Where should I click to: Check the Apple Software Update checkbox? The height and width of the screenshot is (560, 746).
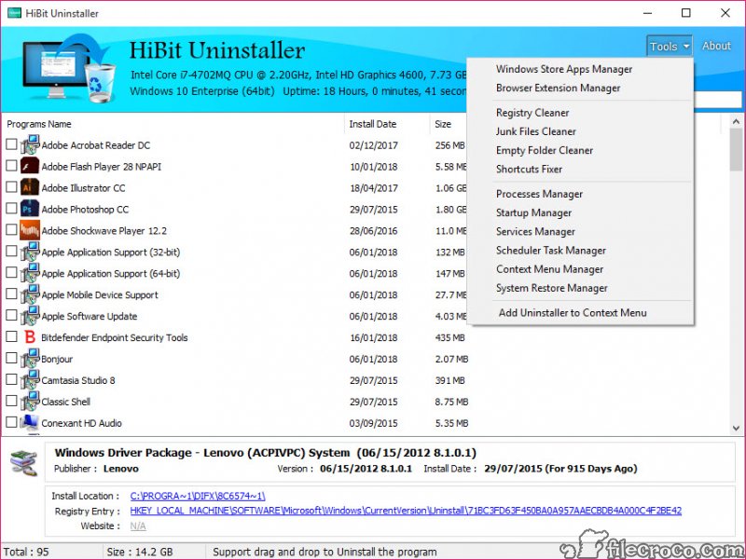coord(11,315)
